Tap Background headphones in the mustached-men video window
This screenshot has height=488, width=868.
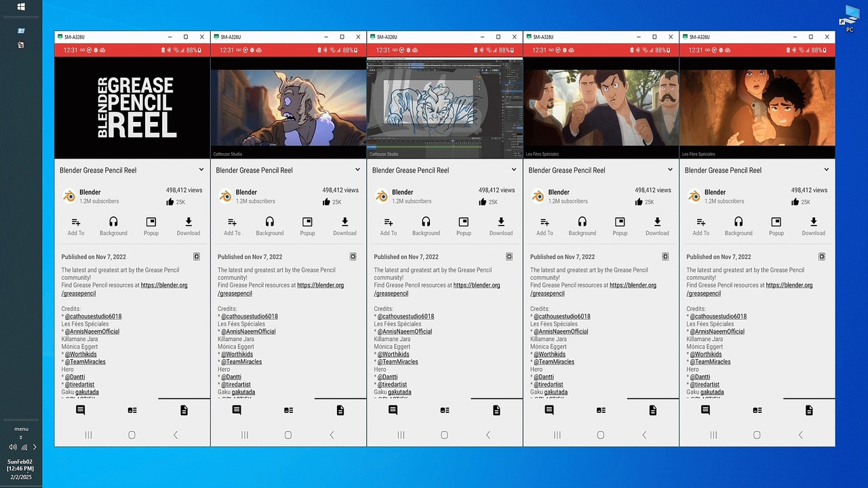click(x=582, y=226)
